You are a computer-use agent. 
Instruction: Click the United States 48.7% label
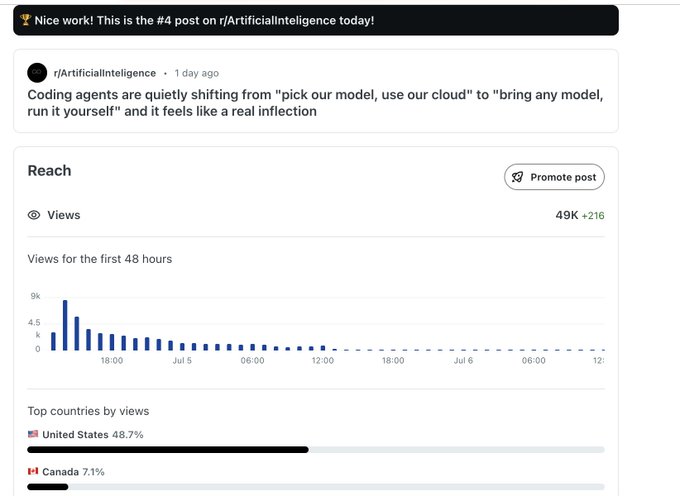point(93,434)
